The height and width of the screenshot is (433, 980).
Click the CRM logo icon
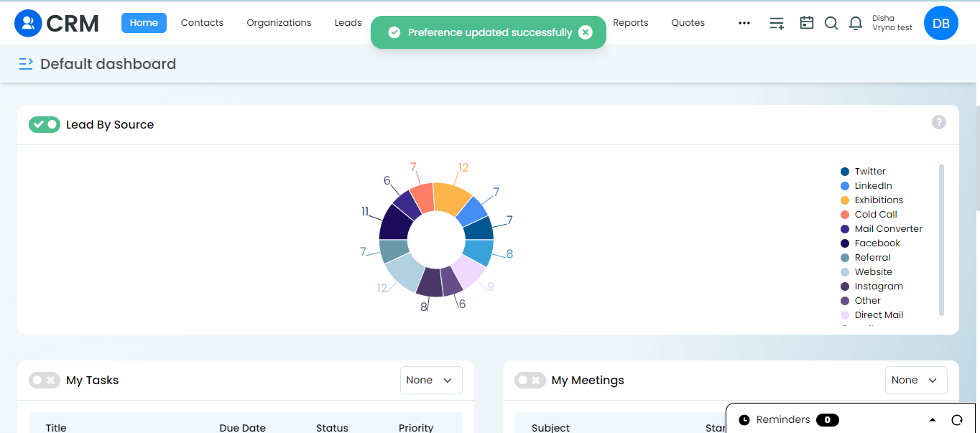[x=28, y=23]
